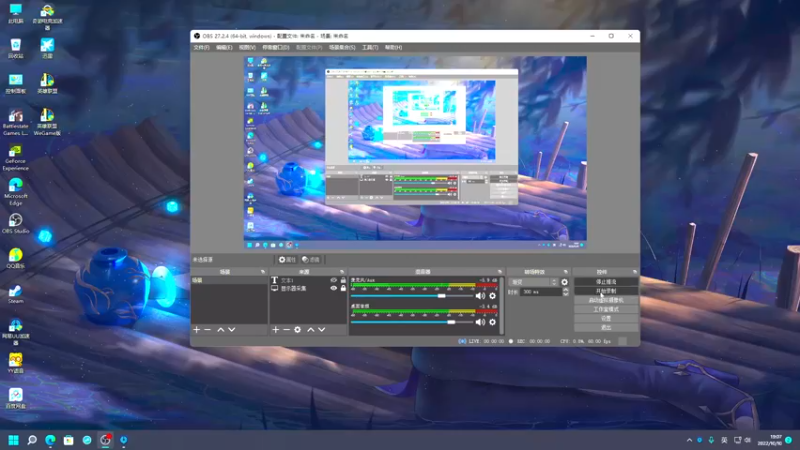This screenshot has height=450, width=800.
Task: Move the source down in Sources list
Action: point(321,330)
